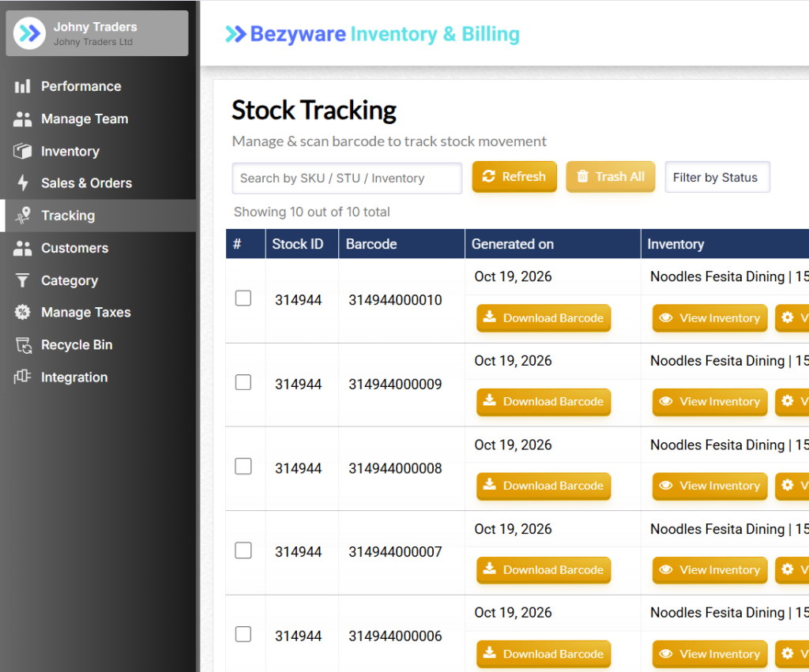View Inventory for barcode 314944000007
Image resolution: width=809 pixels, height=672 pixels.
(710, 569)
